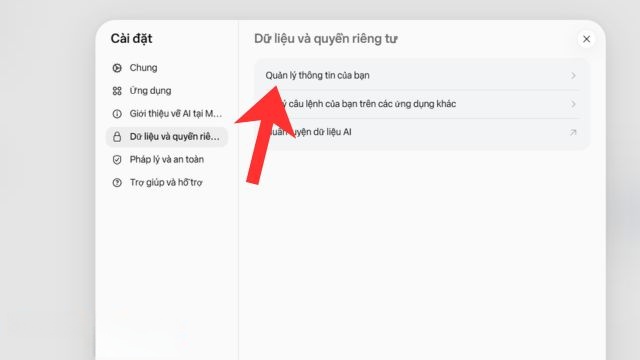Click the Dữ liệu và quyền riêng tư heading
This screenshot has height=360, width=640.
326,39
